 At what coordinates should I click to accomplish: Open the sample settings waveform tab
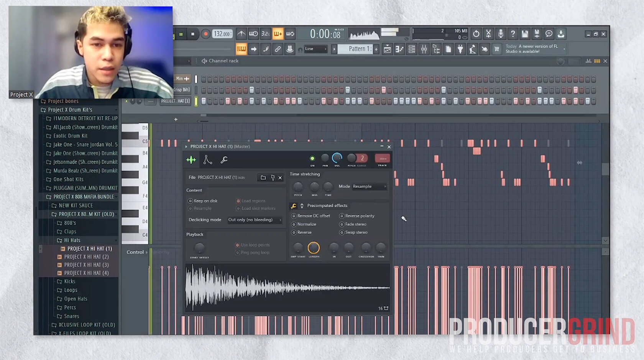tap(191, 160)
